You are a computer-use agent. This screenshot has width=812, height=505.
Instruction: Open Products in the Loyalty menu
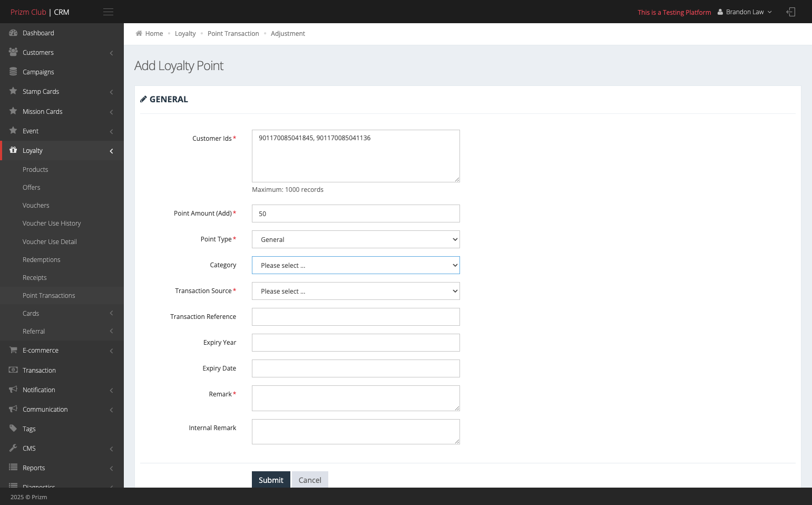[x=35, y=170]
